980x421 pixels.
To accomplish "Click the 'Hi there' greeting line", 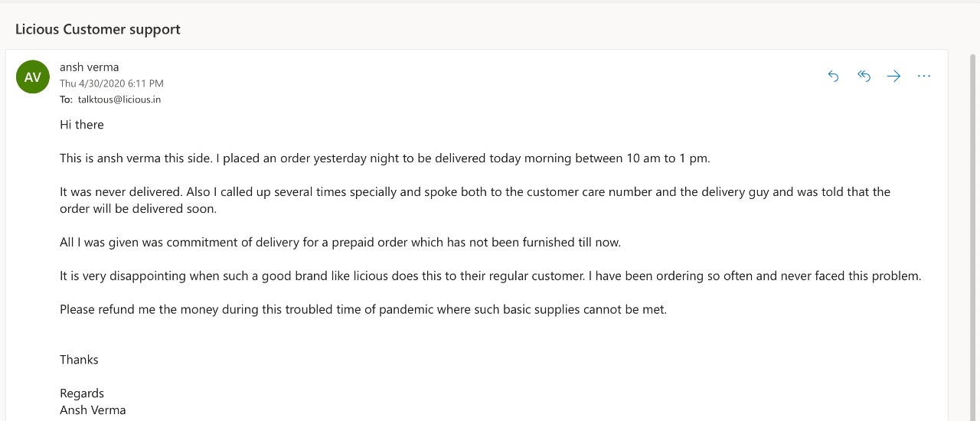I will (82, 125).
